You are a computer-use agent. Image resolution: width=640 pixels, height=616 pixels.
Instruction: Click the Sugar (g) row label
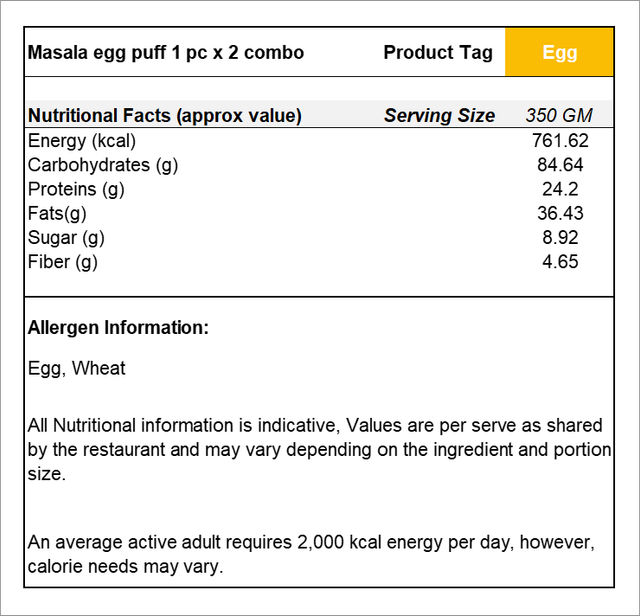click(66, 238)
